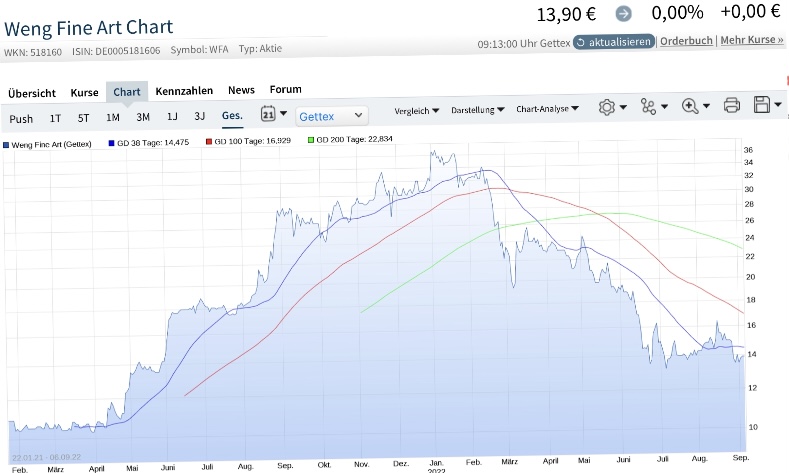Select the 1T timeframe
This screenshot has height=473, width=789.
coord(55,119)
